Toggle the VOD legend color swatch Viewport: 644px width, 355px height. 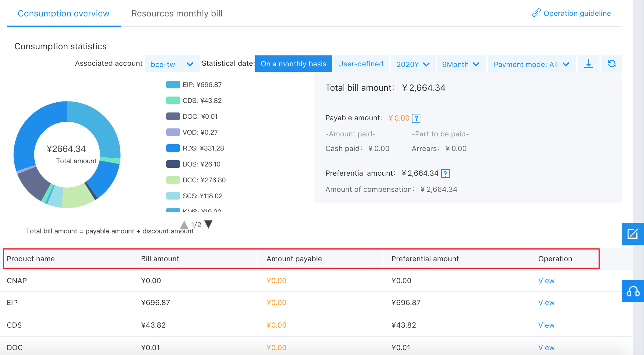coord(173,132)
